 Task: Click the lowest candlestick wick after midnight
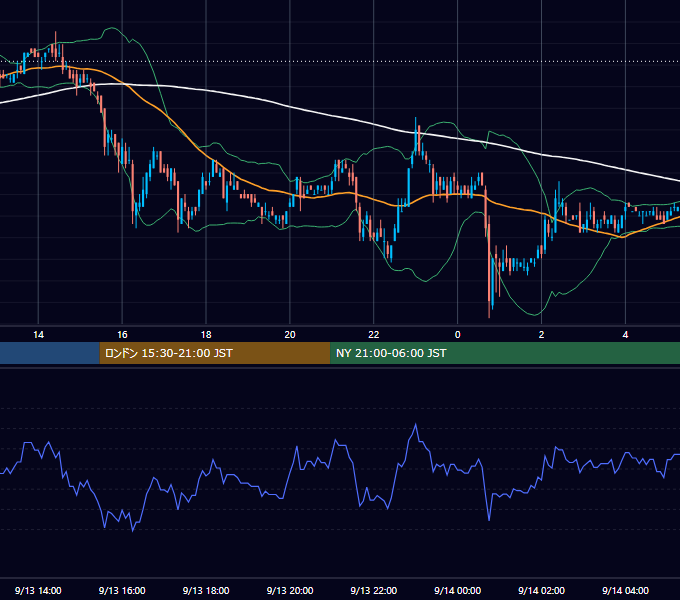click(489, 308)
